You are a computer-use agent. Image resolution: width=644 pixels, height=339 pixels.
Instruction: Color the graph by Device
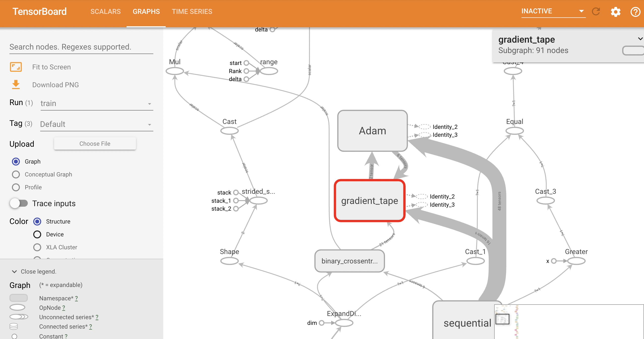(37, 234)
